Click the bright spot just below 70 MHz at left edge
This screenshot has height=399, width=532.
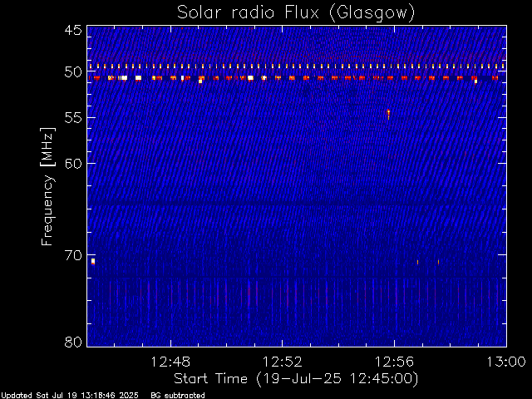pyautogui.click(x=93, y=261)
